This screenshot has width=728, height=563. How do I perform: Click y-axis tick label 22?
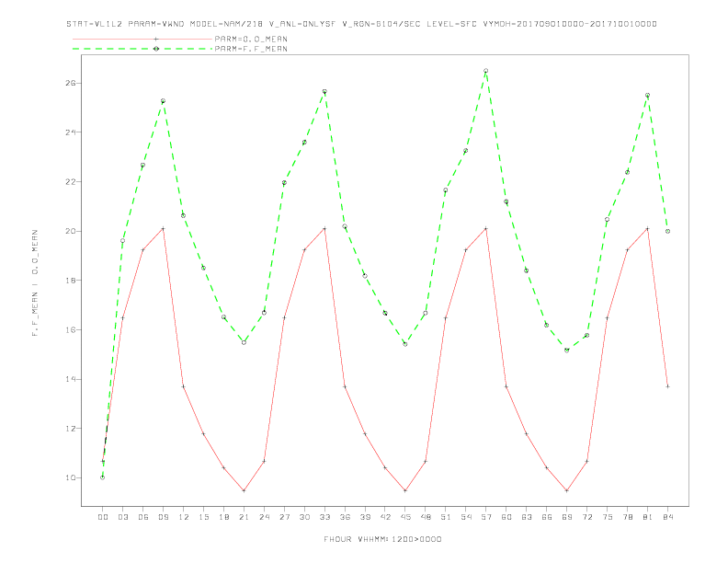(x=71, y=181)
